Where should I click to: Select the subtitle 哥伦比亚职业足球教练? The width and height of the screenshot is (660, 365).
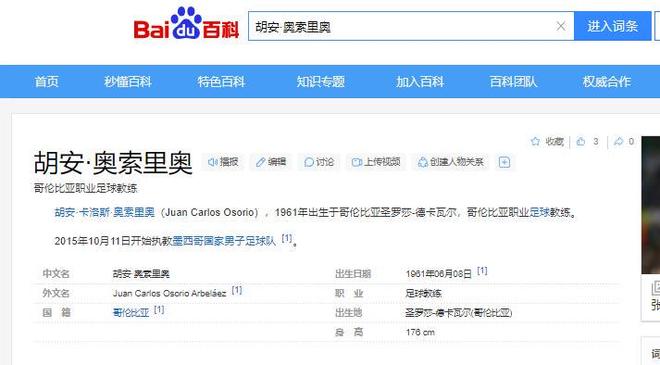pyautogui.click(x=85, y=188)
